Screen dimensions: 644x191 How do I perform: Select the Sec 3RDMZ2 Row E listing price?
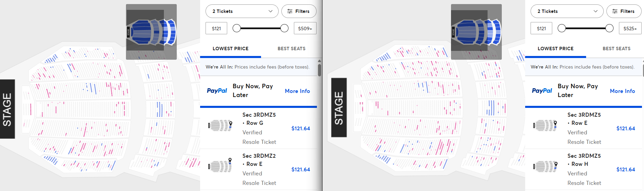pyautogui.click(x=301, y=169)
